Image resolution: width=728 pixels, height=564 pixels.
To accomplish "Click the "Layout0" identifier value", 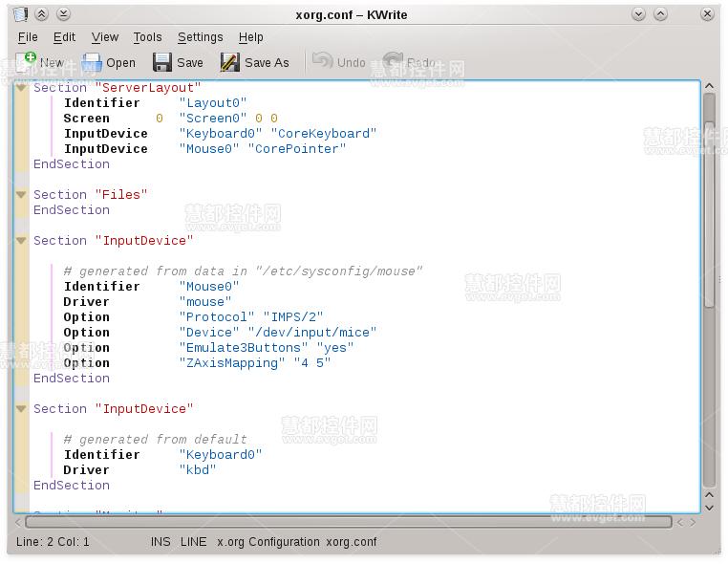I will (213, 103).
